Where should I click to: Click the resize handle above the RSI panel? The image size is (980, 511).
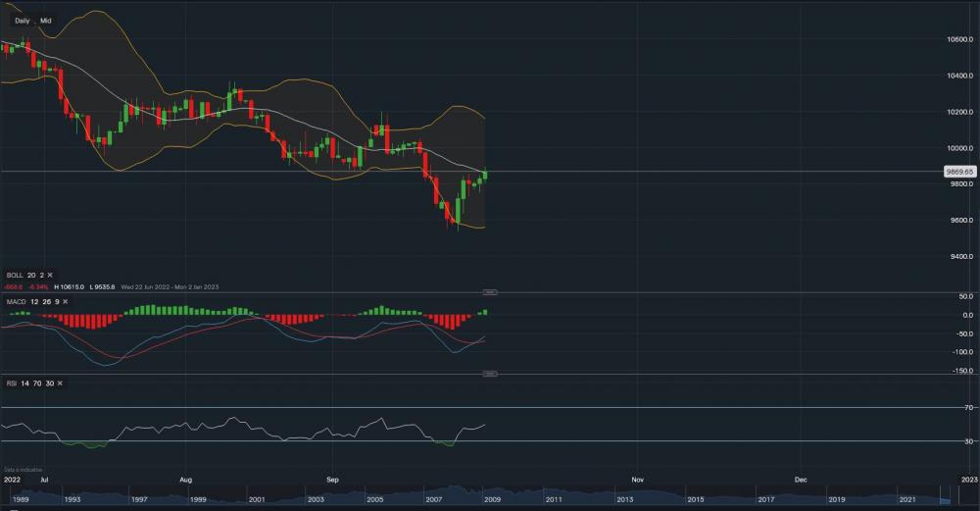491,374
